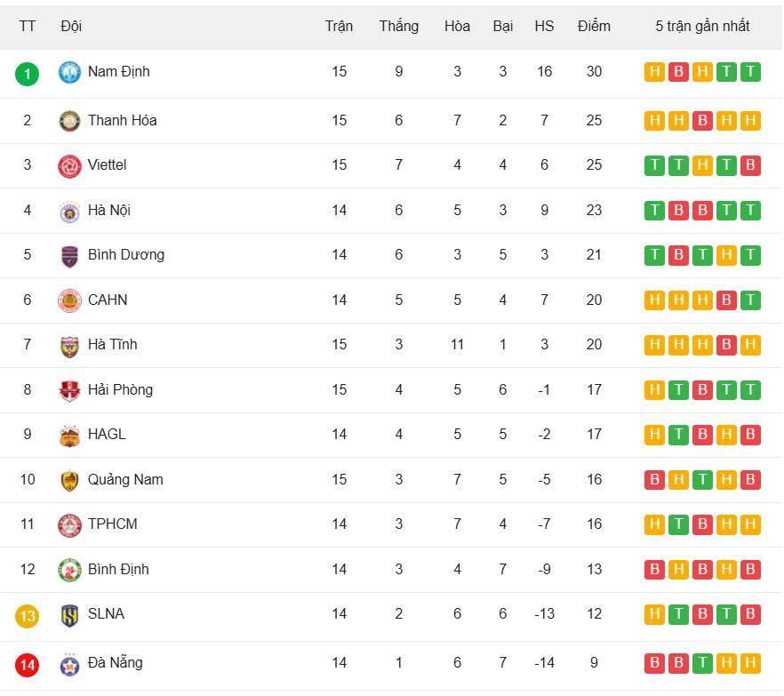Click the Thắng column header
Viewport: 784px width, 696px height.
(398, 26)
